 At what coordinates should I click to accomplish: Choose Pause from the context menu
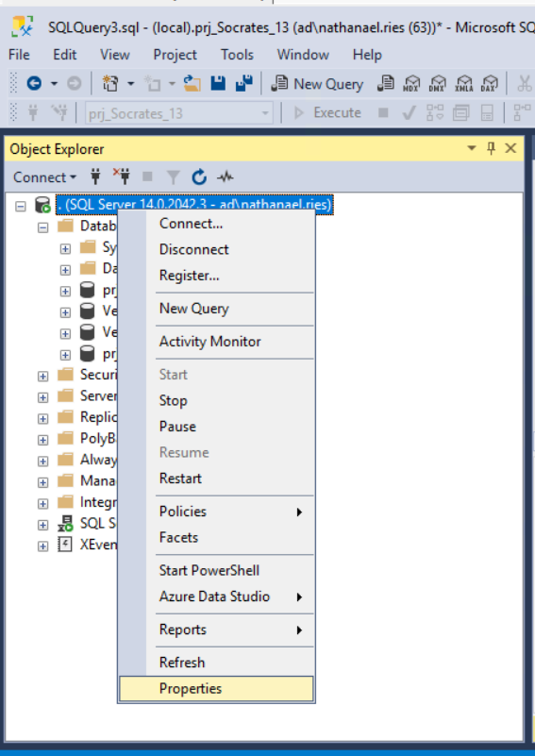pyautogui.click(x=216, y=427)
